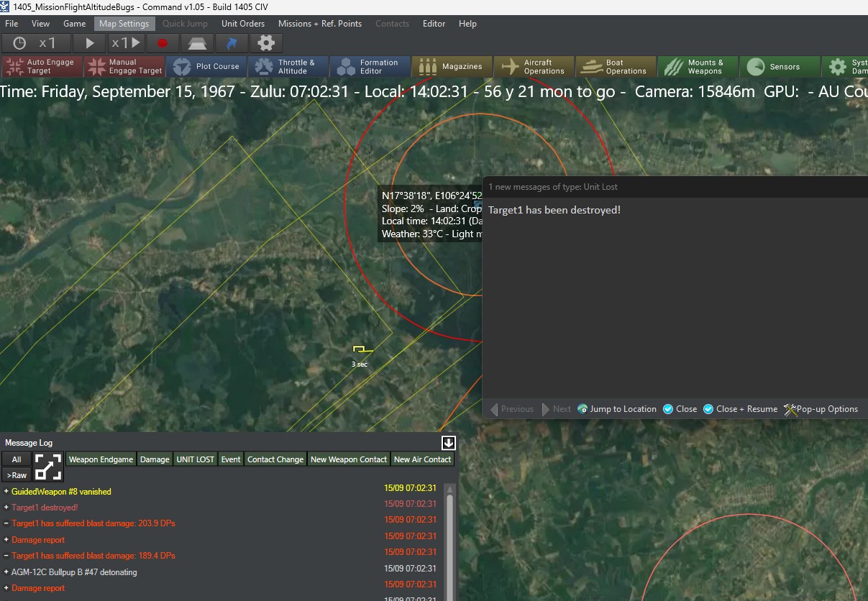Click the red record button

[x=163, y=43]
